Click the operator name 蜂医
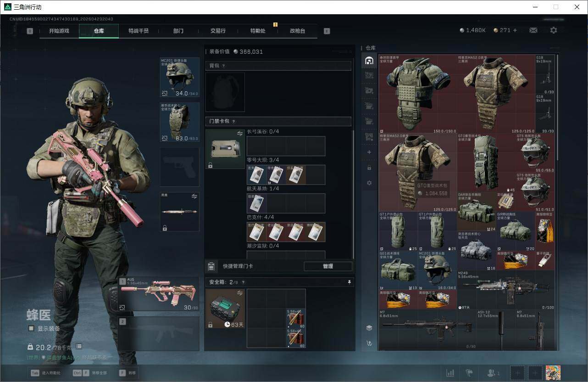The width and height of the screenshot is (588, 382). (39, 315)
